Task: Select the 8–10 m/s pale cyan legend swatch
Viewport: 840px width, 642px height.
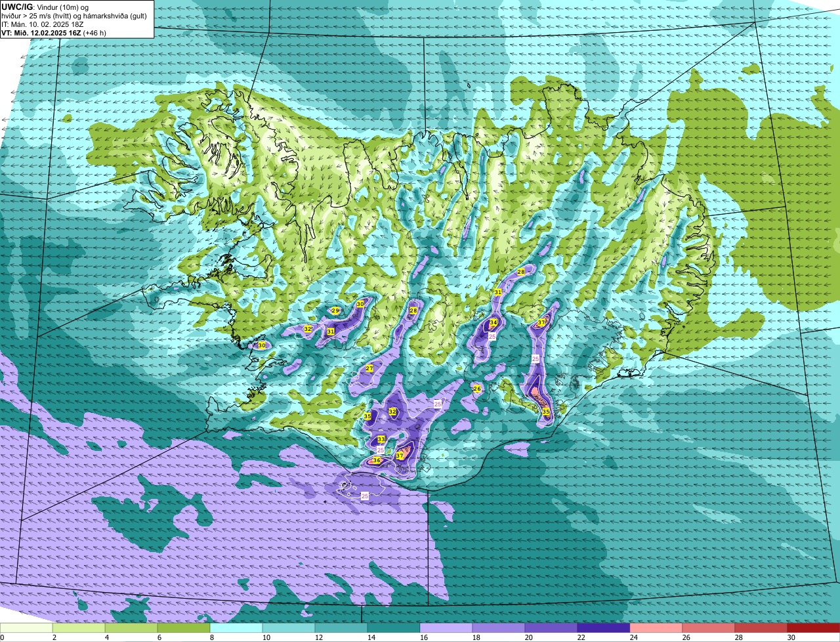Action: pyautogui.click(x=236, y=628)
